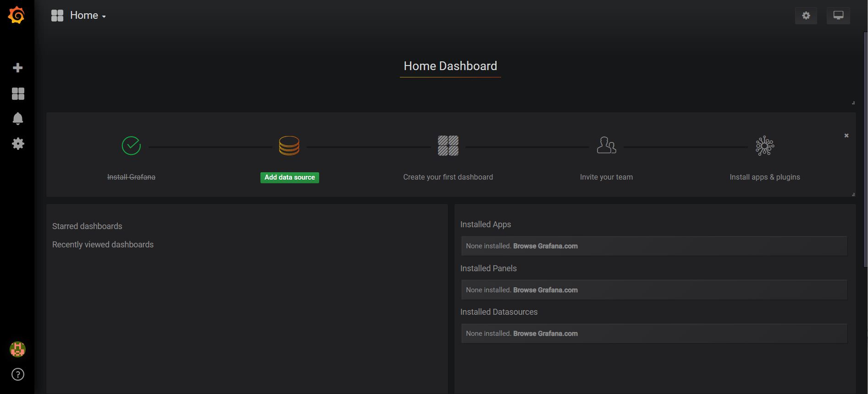Open the Create plus menu in sidebar
The image size is (868, 394).
point(18,68)
